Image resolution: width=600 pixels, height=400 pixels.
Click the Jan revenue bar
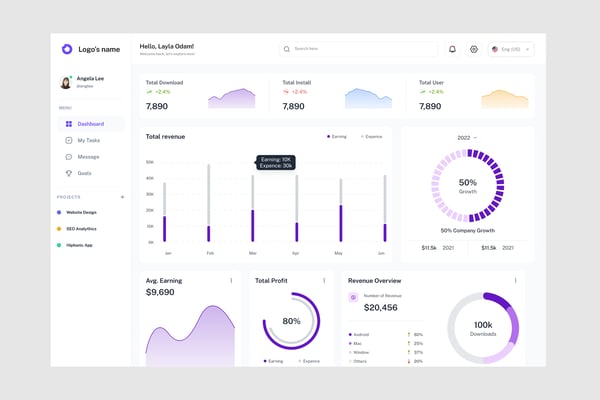click(x=165, y=212)
